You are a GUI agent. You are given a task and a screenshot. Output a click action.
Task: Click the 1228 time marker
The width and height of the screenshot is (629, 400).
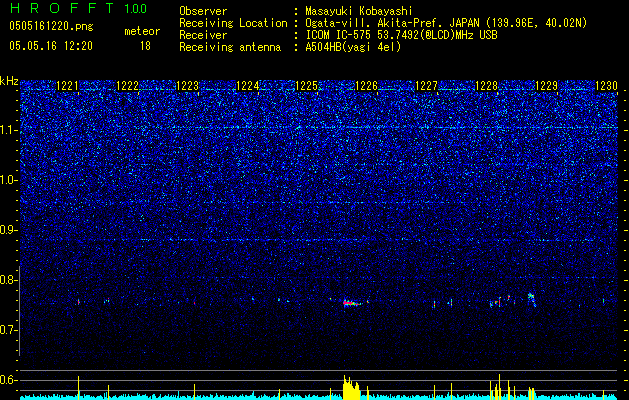pyautogui.click(x=486, y=86)
